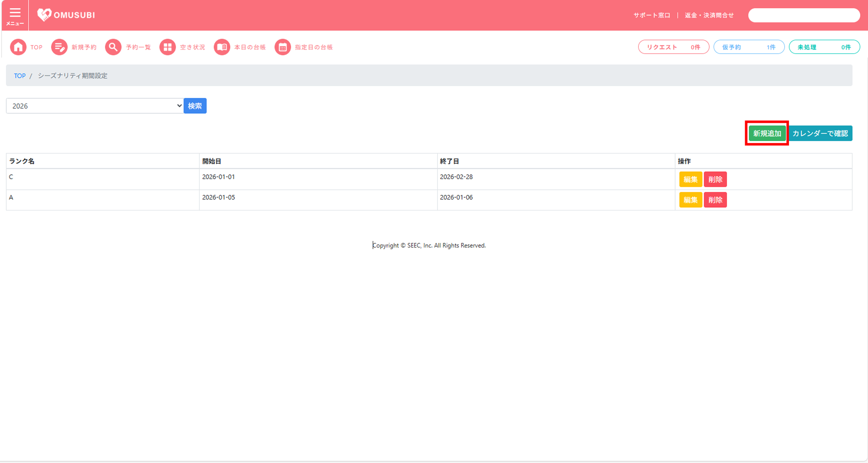
Task: Click 編集 for rank C row
Action: [690, 179]
